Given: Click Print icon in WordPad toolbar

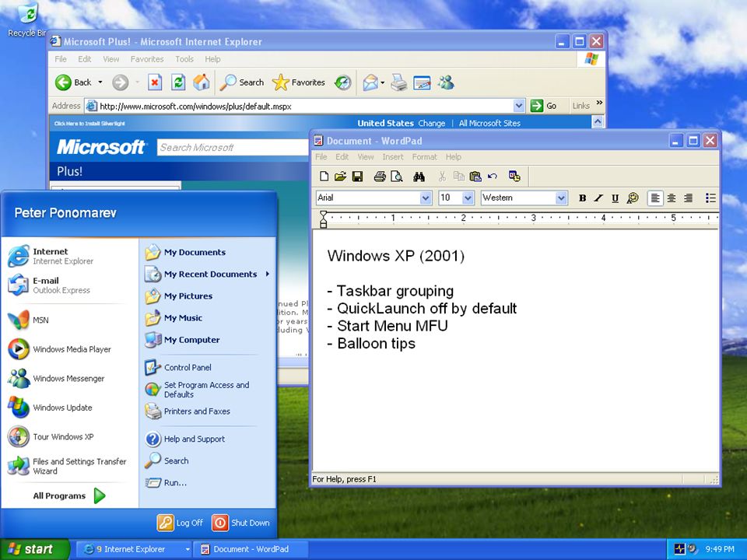Looking at the screenshot, I should pos(380,177).
